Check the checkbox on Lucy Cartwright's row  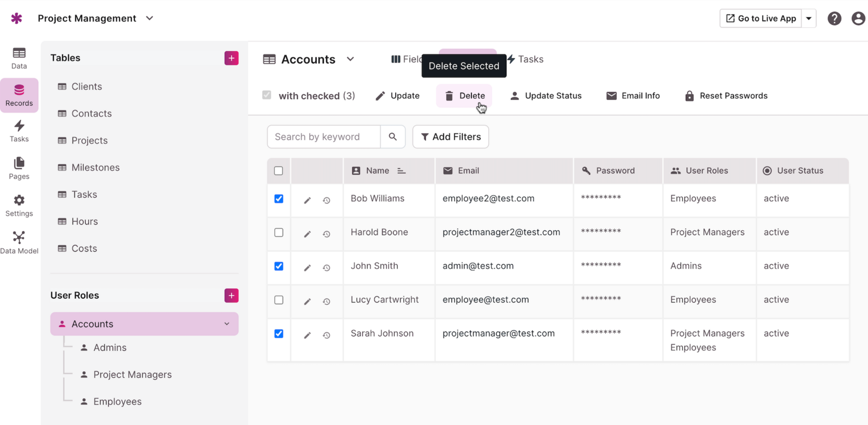pyautogui.click(x=278, y=300)
